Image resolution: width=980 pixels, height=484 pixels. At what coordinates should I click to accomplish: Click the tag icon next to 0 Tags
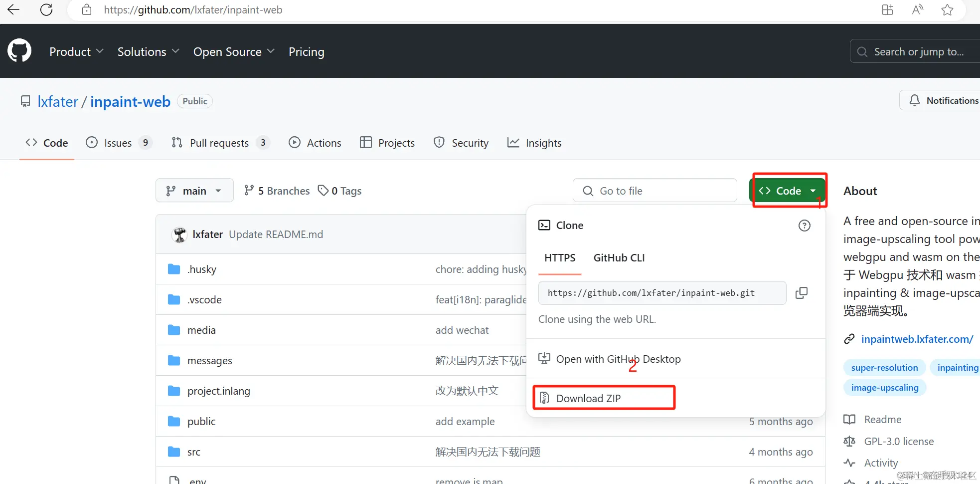[x=324, y=191]
